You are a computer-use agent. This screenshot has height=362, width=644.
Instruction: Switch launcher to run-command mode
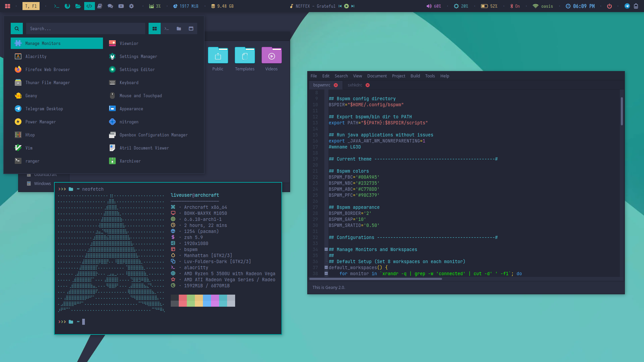[x=167, y=29]
